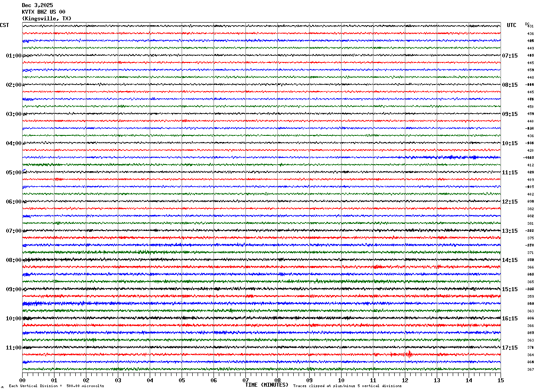Click the DC offset value 365
The image size is (536, 392).
[530, 282]
